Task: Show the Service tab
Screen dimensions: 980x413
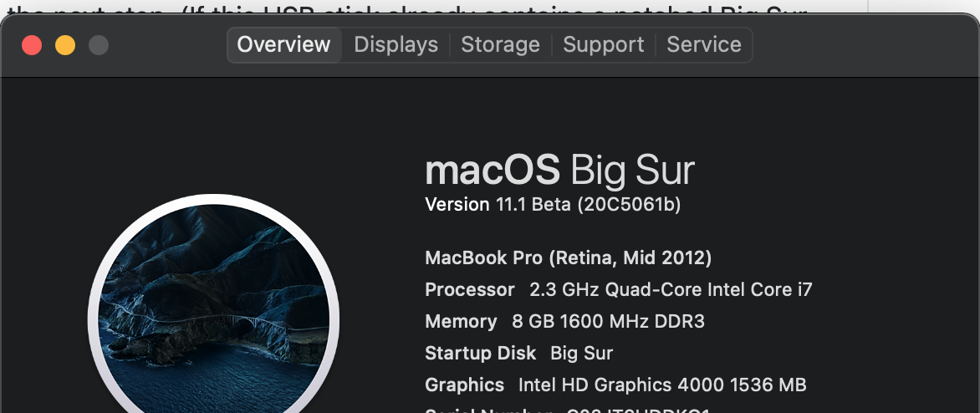Action: [x=703, y=45]
